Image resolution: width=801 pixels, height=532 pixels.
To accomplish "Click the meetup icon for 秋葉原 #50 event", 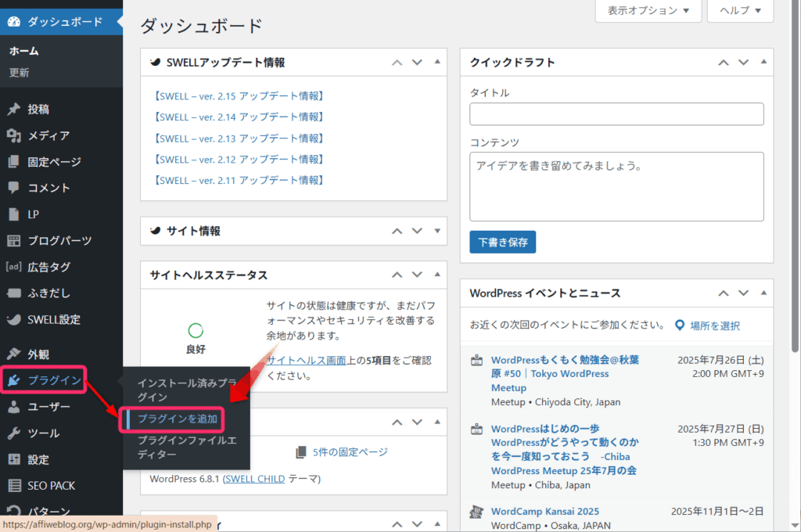I will (476, 361).
